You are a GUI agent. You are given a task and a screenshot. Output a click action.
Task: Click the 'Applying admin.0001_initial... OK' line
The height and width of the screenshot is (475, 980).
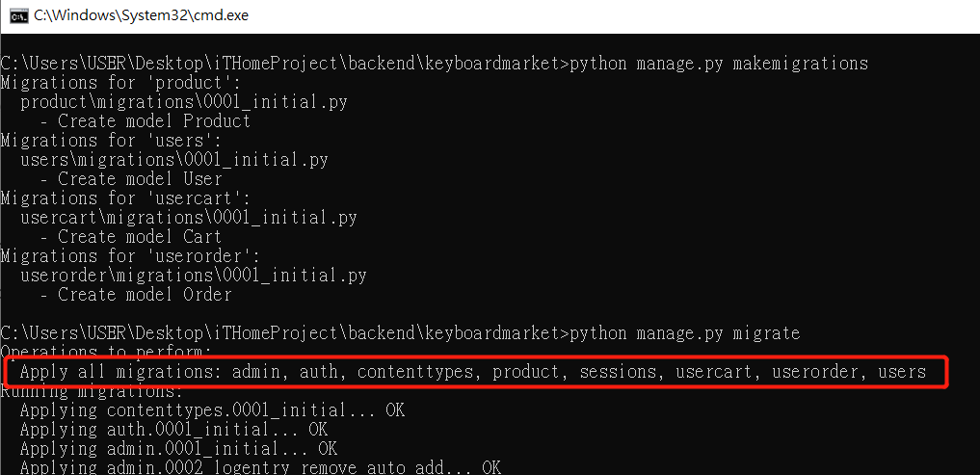178,449
